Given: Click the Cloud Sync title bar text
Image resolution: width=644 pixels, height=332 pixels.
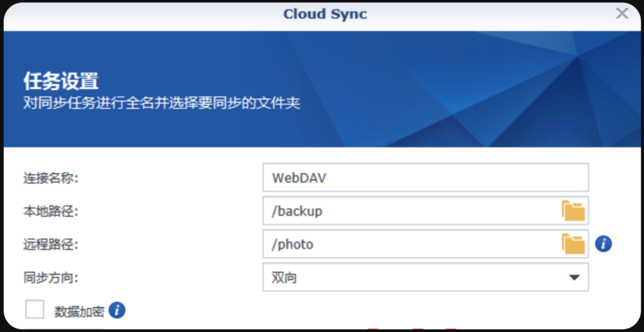Looking at the screenshot, I should [x=325, y=14].
